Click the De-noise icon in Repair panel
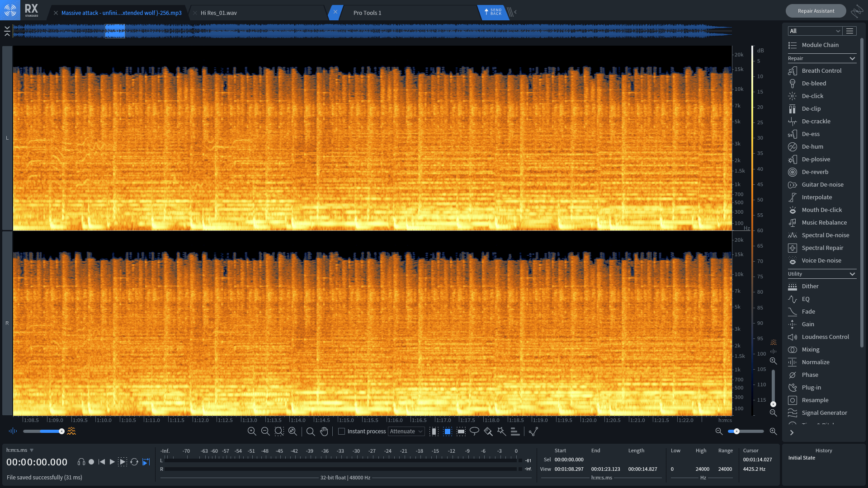868x488 pixels. coord(793,235)
